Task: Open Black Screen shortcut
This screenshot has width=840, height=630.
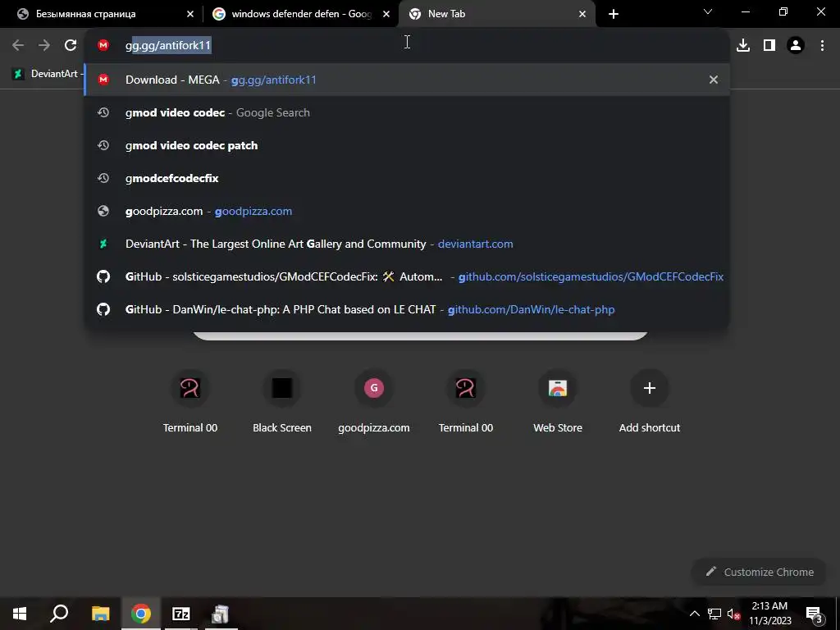Action: pos(282,402)
